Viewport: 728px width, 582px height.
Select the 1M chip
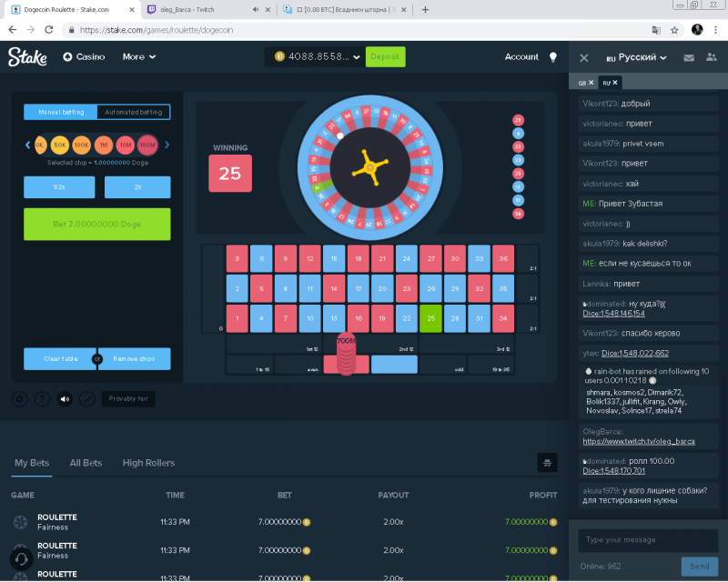(104, 145)
